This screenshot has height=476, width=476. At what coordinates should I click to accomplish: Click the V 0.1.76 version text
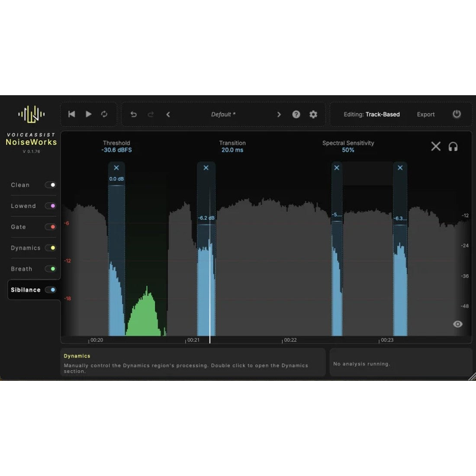coord(31,151)
